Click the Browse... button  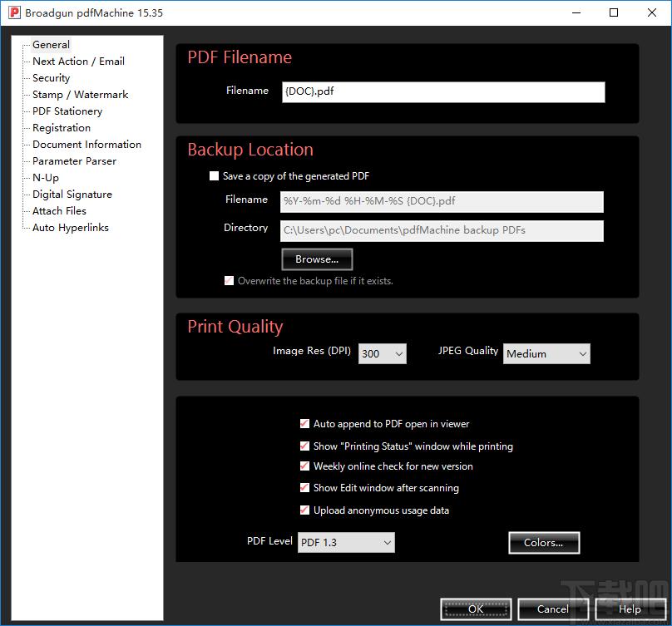coord(317,259)
